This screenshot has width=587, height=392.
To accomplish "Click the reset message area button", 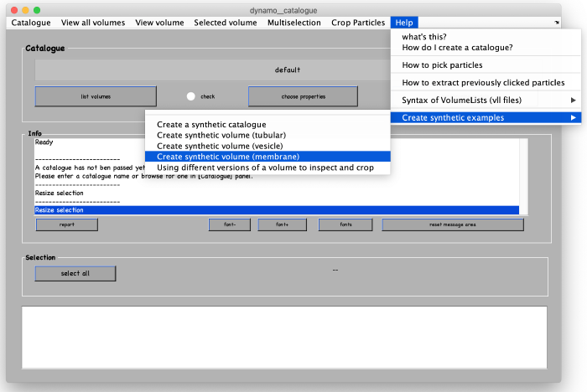I will (453, 224).
